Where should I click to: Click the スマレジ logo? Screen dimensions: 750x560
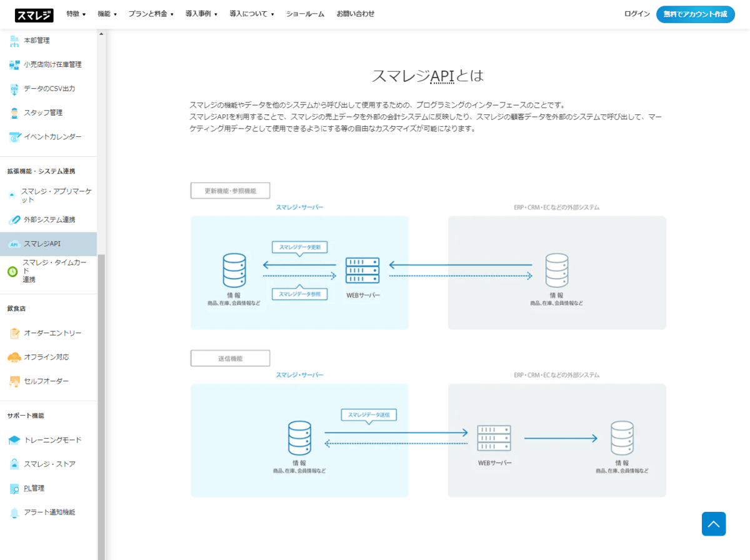click(x=34, y=15)
